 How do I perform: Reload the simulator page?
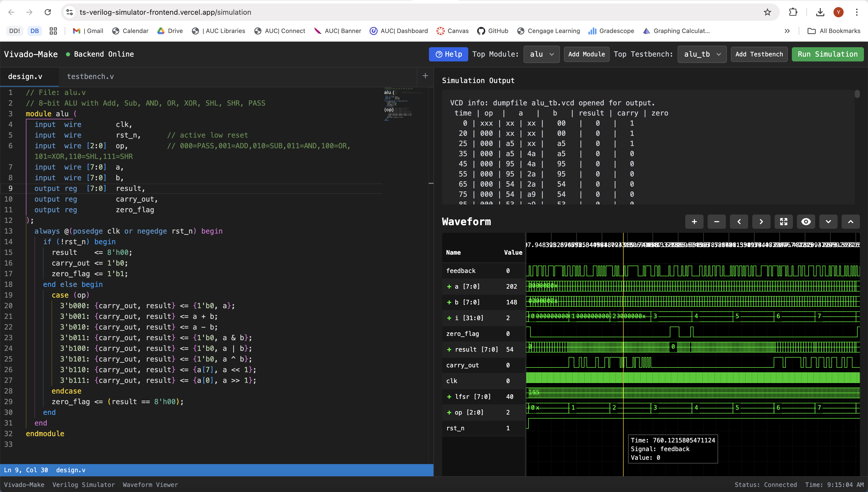coord(48,12)
